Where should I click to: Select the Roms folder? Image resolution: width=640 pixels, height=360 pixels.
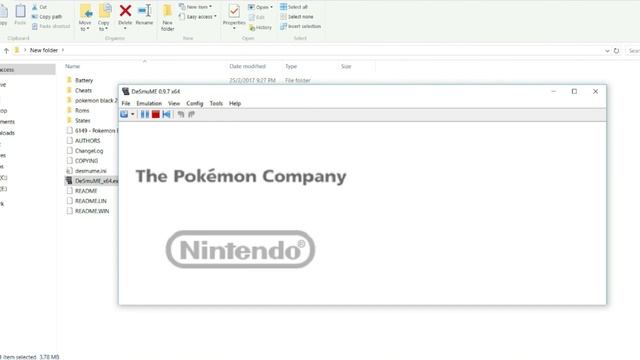pos(82,110)
